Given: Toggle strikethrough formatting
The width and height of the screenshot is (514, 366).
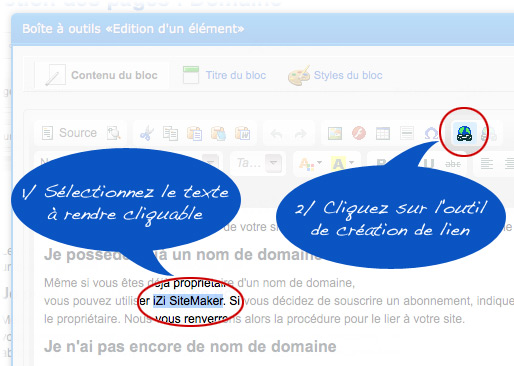Looking at the screenshot, I should (x=453, y=164).
